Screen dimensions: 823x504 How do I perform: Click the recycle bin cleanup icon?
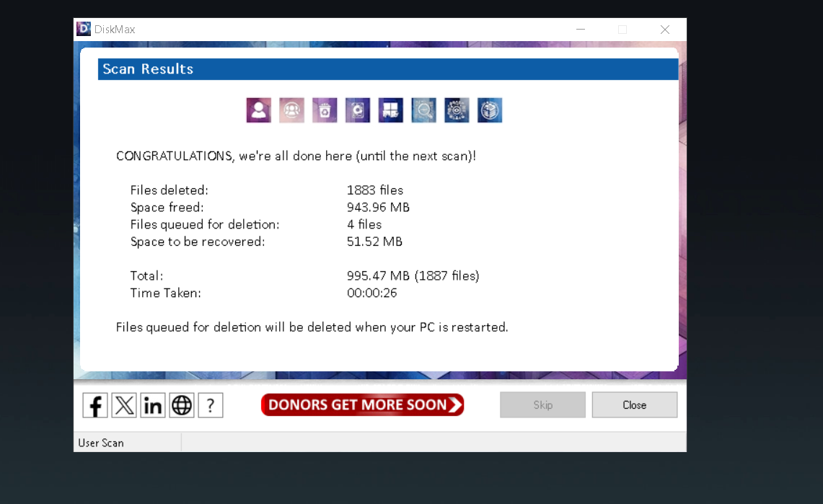325,110
